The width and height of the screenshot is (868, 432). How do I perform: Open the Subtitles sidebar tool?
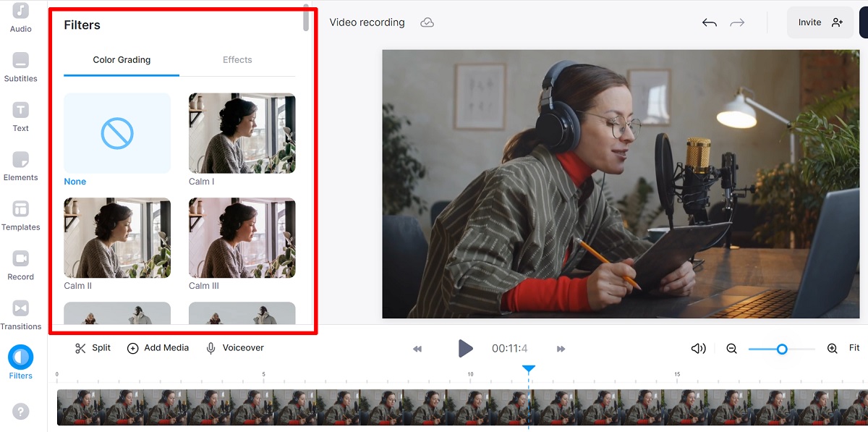tap(21, 67)
